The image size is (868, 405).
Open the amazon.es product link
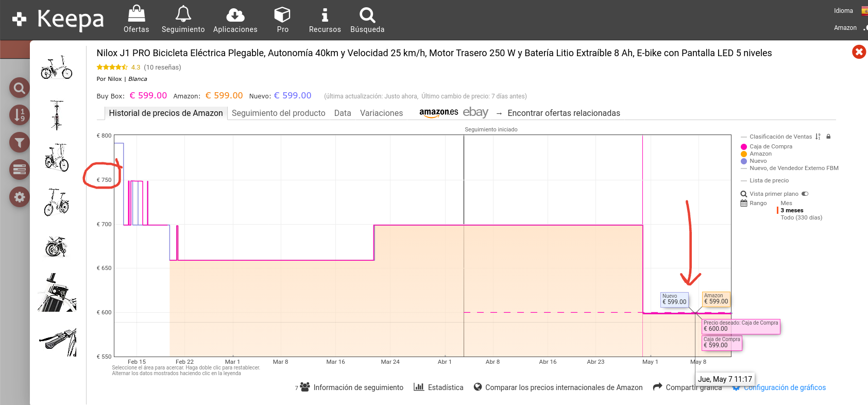point(438,113)
